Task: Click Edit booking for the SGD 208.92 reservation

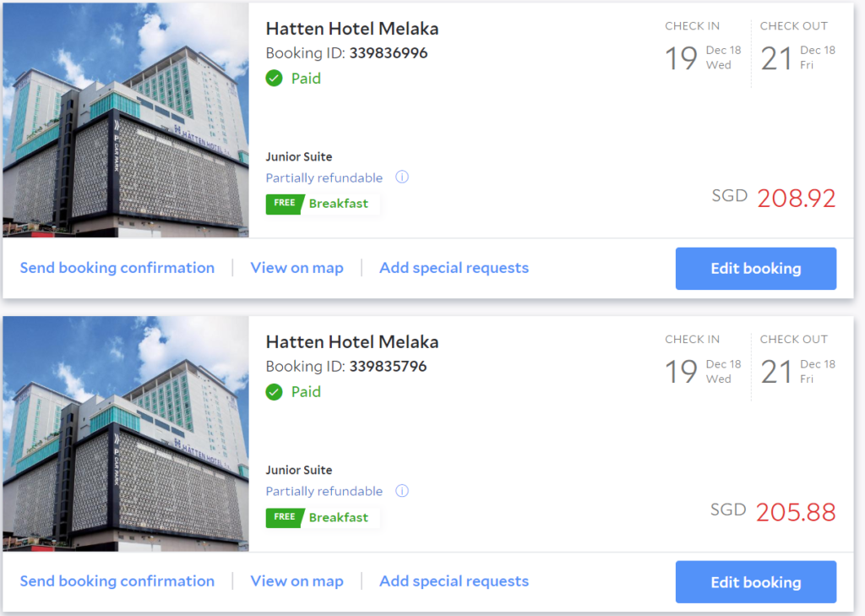Action: tap(755, 268)
